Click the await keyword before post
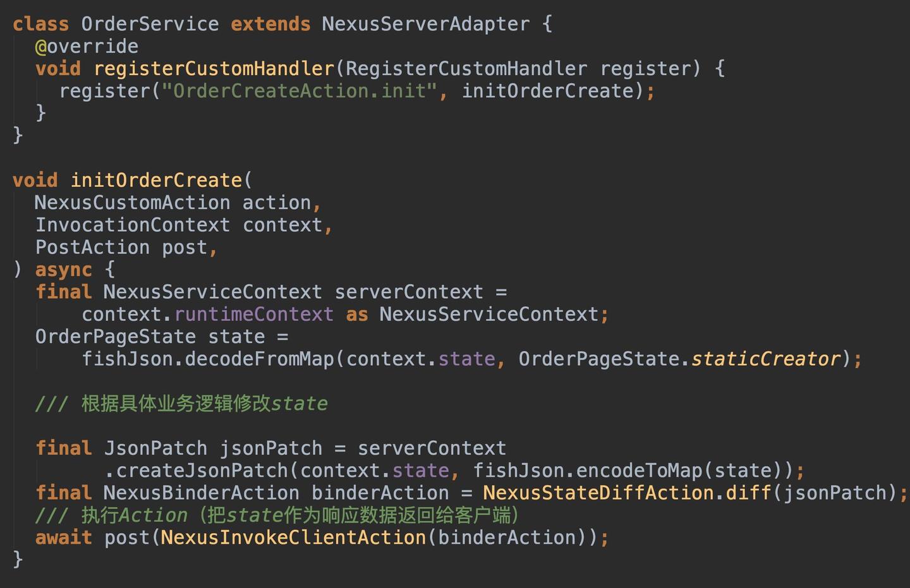The image size is (910, 588). (63, 537)
